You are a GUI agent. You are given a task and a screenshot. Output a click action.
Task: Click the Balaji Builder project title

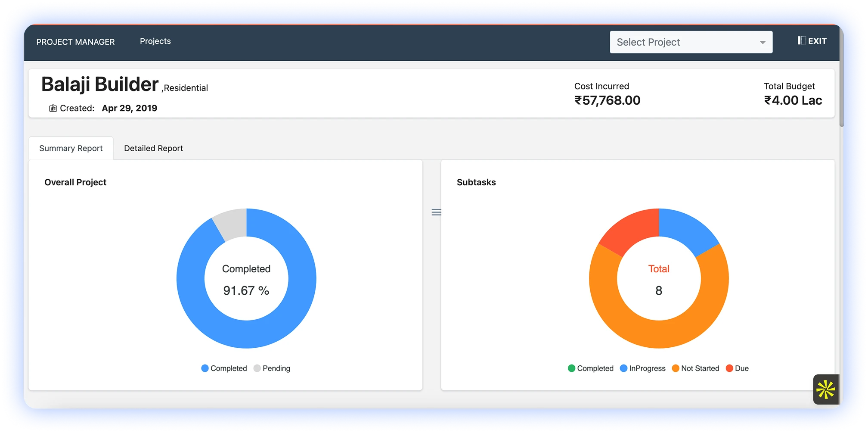pyautogui.click(x=100, y=84)
